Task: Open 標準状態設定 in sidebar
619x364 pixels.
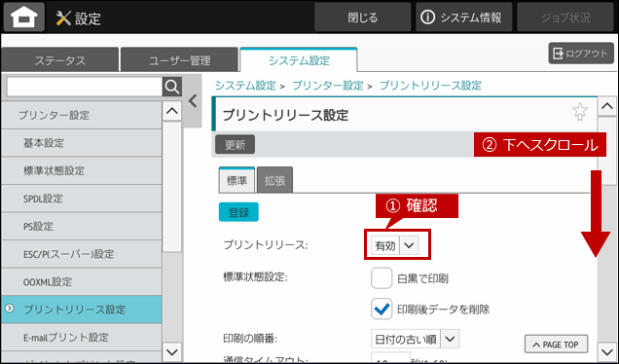Action: click(x=82, y=170)
